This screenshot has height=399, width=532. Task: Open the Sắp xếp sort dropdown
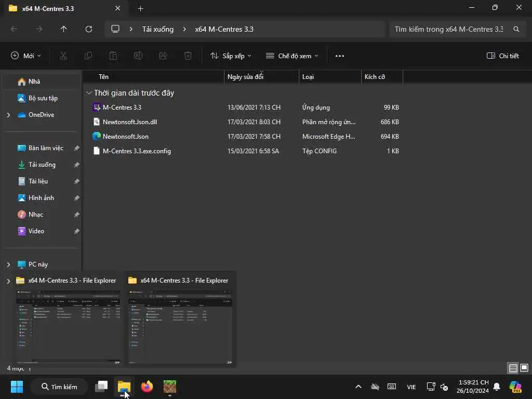click(231, 56)
